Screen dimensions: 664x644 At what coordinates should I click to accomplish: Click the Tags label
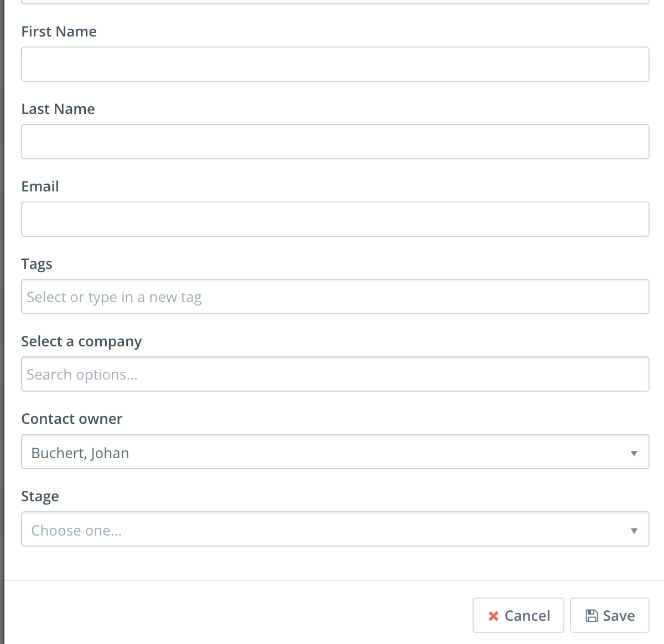pos(37,264)
